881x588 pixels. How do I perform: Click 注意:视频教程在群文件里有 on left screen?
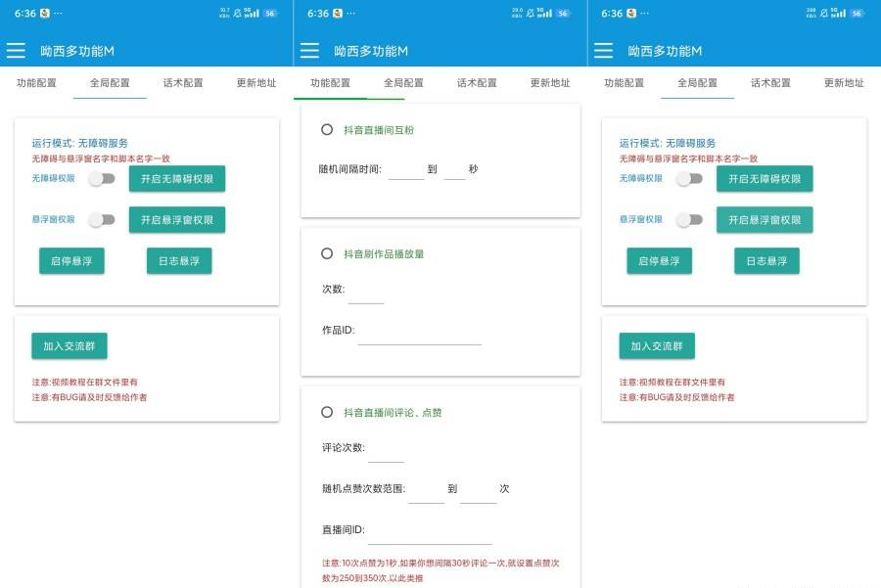tap(84, 382)
